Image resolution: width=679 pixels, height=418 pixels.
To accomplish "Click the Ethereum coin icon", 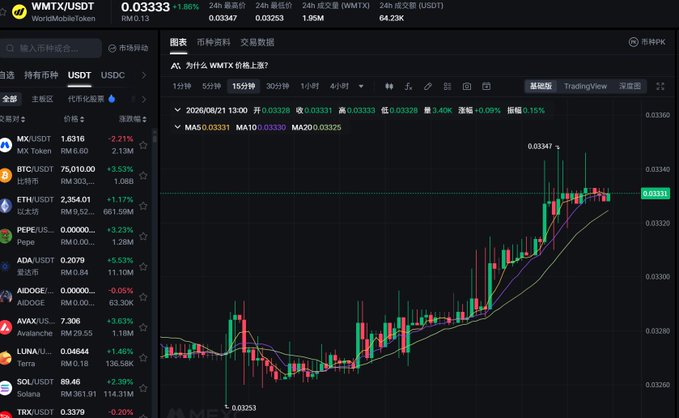I will (6, 206).
